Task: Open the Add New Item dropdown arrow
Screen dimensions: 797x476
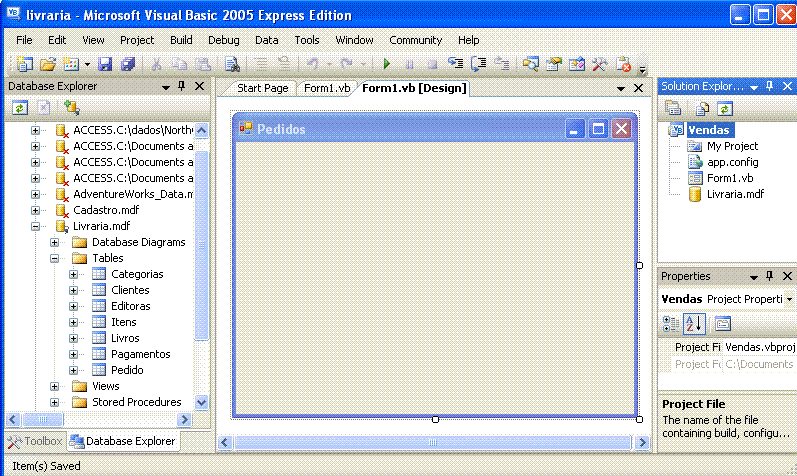Action: pyautogui.click(x=87, y=65)
